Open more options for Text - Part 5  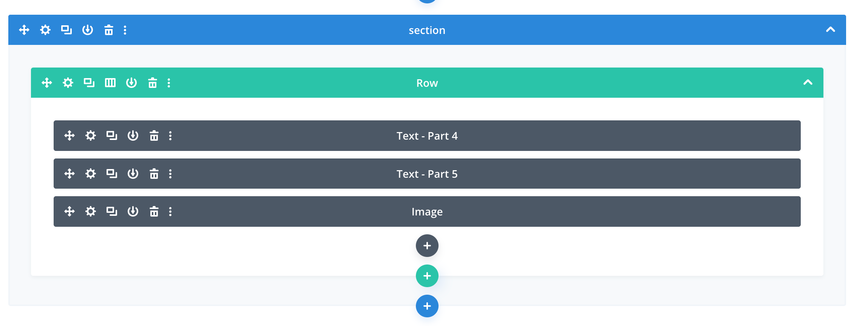point(170,174)
